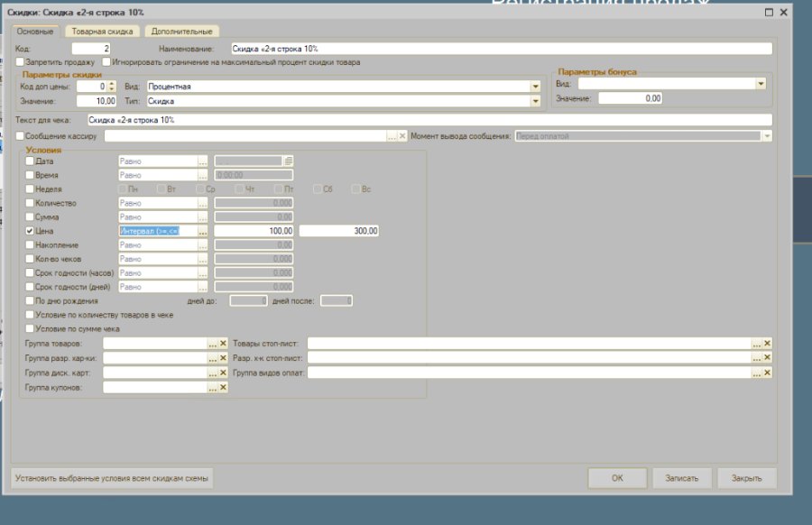Open the Товарная скидка tab

(x=102, y=31)
